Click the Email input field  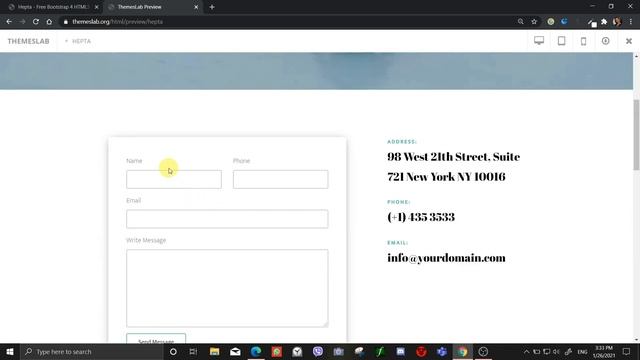tap(227, 219)
